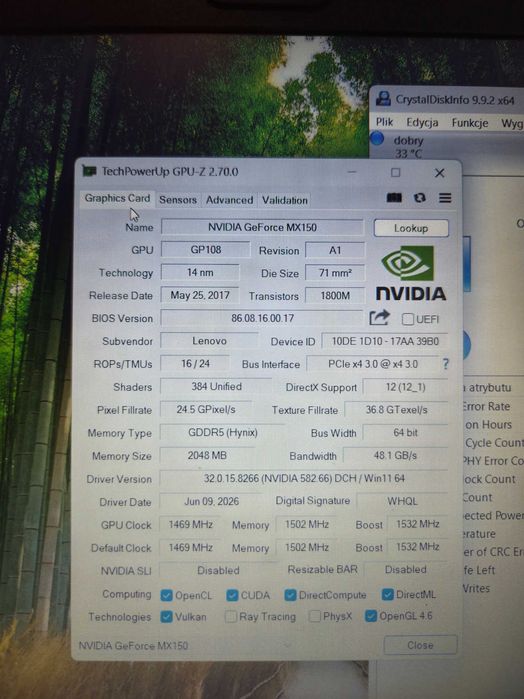
Task: Switch to the Sensors tab
Action: tap(178, 200)
